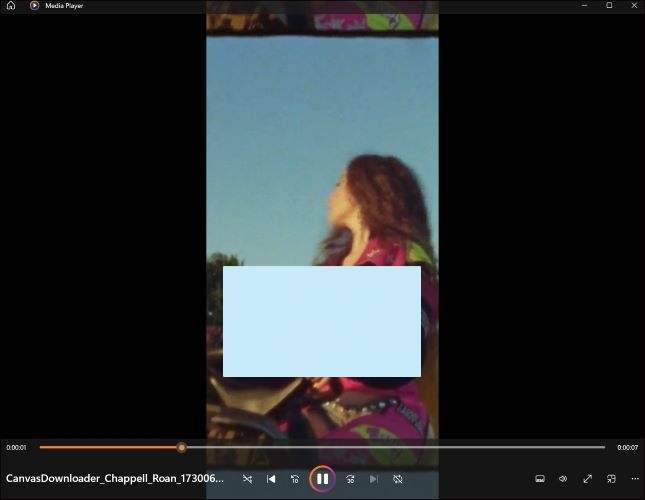The width and height of the screenshot is (645, 500).
Task: Seek to middle of the progress bar
Action: tap(322, 447)
